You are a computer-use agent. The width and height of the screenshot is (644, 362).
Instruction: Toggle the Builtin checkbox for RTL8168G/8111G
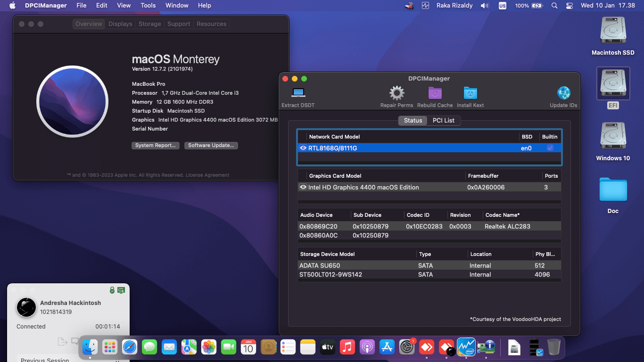click(549, 148)
